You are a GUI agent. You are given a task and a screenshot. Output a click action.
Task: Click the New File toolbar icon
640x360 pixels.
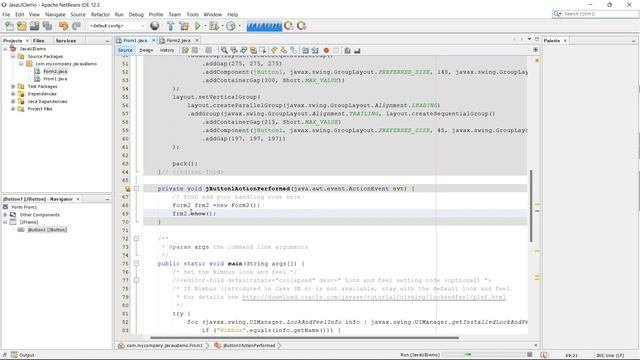pos(9,26)
